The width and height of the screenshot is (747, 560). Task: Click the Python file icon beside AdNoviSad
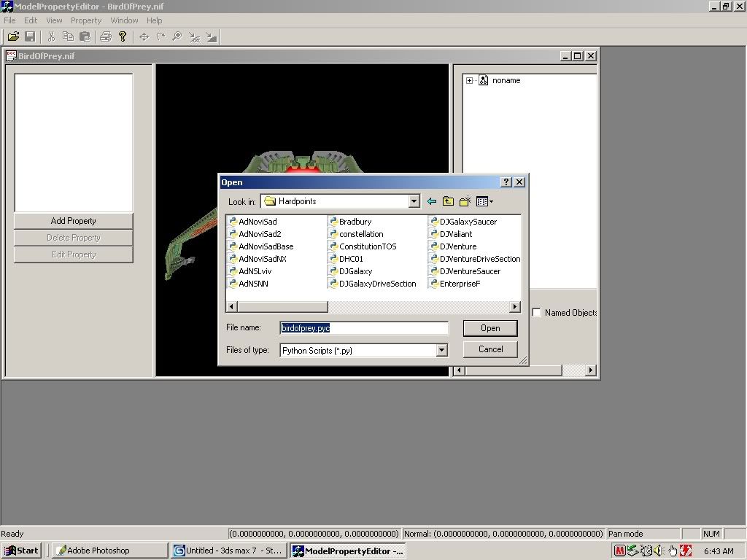coord(233,222)
